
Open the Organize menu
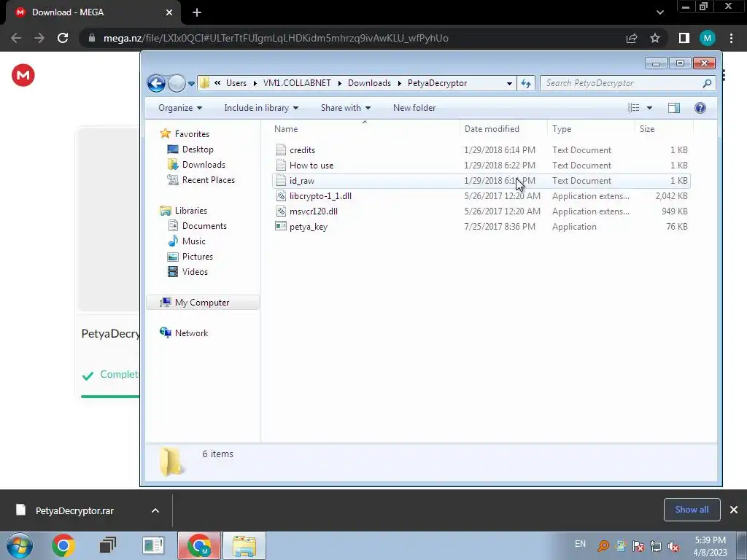click(x=180, y=108)
